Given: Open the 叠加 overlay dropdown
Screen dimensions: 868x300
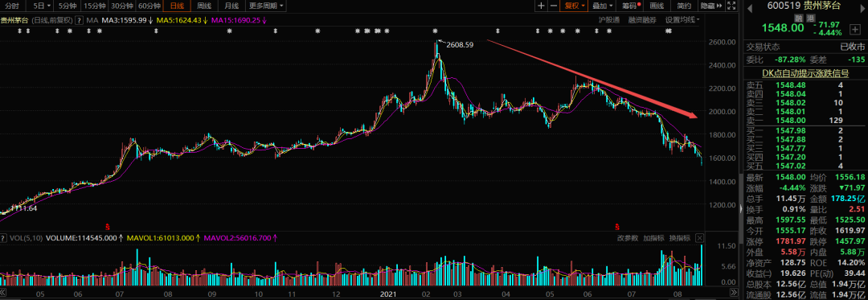Looking at the screenshot, I should tap(602, 6).
